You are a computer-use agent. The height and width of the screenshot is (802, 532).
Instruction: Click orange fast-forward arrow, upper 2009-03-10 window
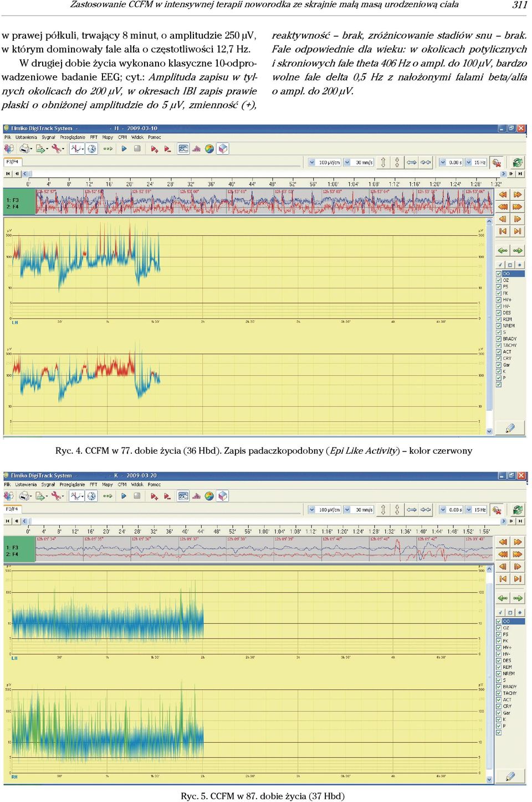[518, 195]
